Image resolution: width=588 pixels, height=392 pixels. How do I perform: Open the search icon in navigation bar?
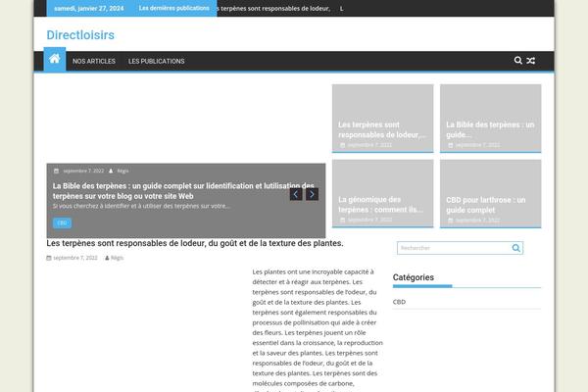517,61
